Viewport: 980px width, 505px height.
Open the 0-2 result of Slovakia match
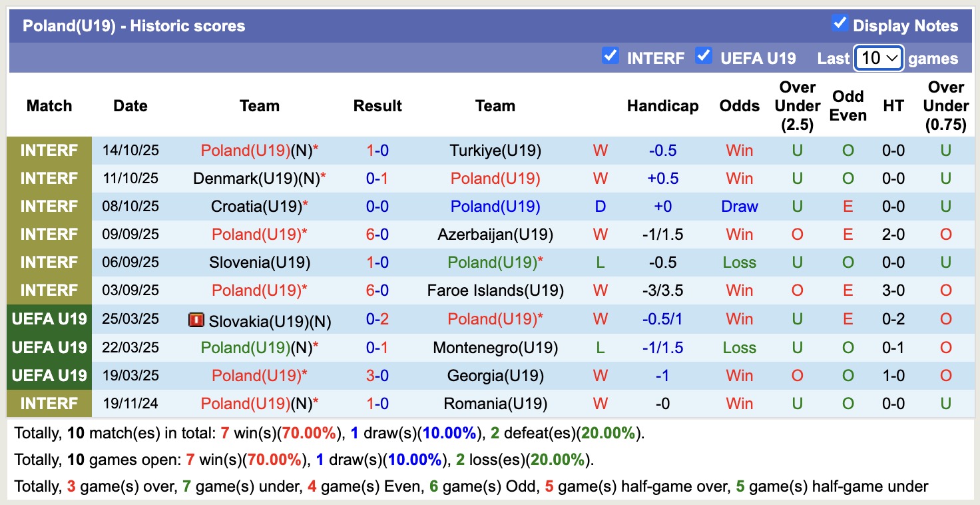(x=377, y=319)
